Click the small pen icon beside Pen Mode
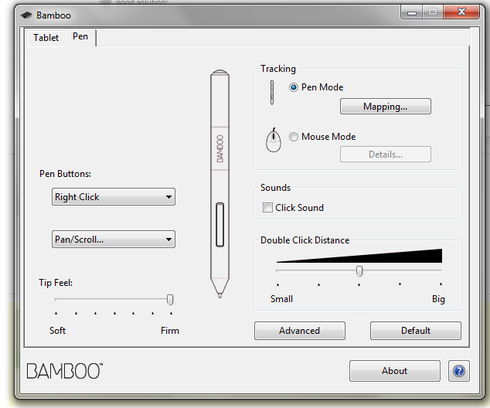This screenshot has width=490, height=408. [x=272, y=92]
